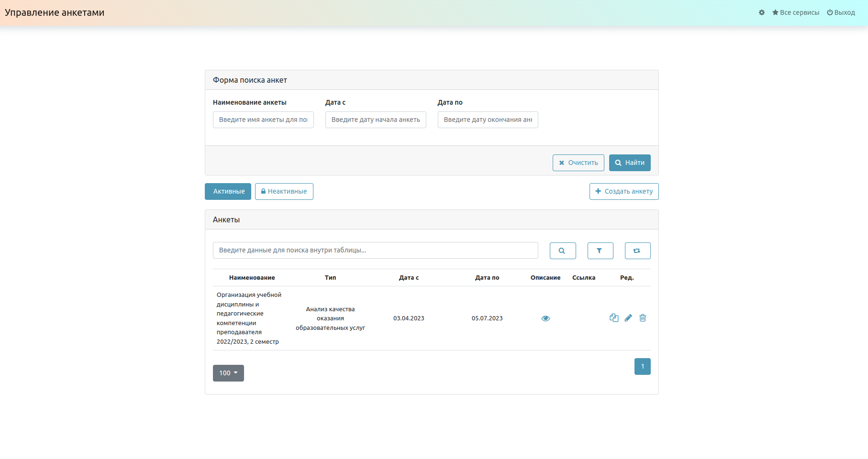Select the cell Анализ качества оказания
868x459 pixels.
[x=330, y=318]
